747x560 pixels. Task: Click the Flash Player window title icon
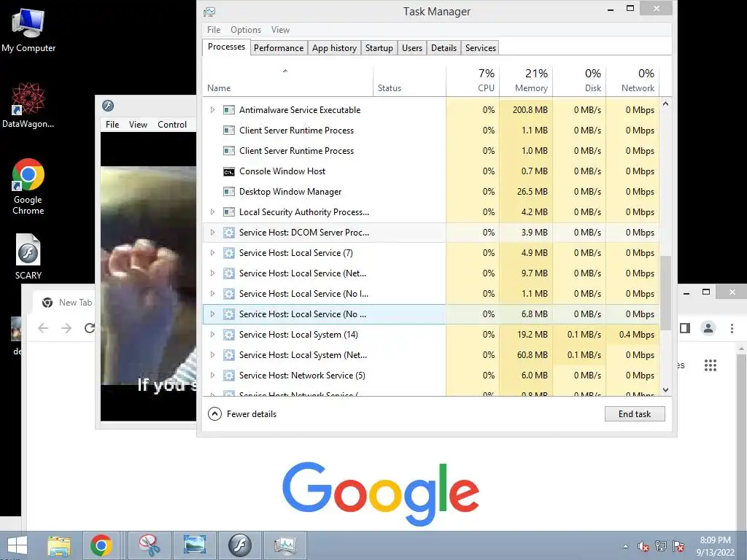(108, 106)
